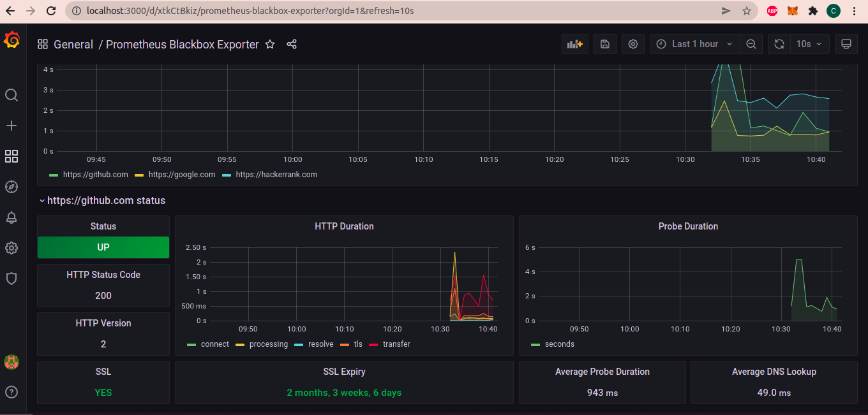Click the 200 status code value
The image size is (868, 415).
tap(103, 296)
